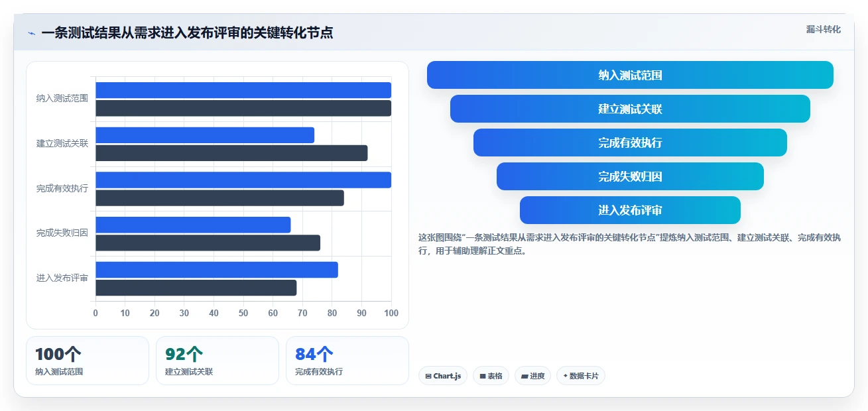Viewport: 868px width, 411px height.
Task: Click the blue bar for 完成失败归因
Action: pyautogui.click(x=193, y=225)
